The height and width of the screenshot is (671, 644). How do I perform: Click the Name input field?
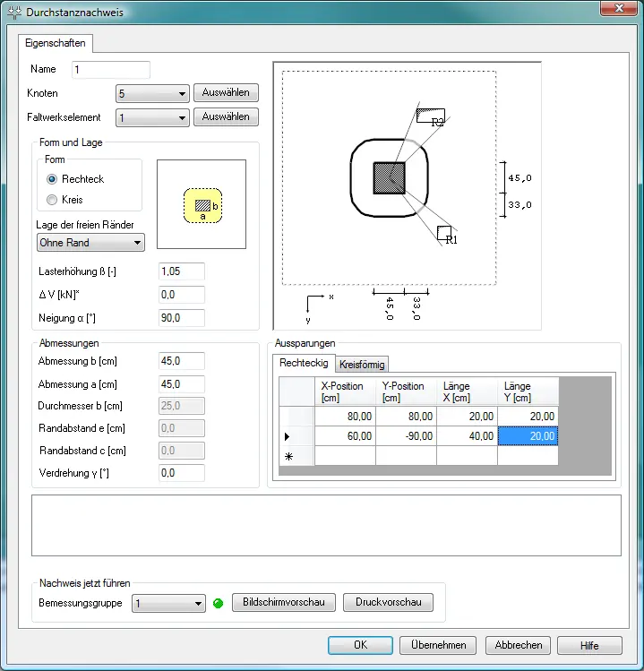(111, 70)
